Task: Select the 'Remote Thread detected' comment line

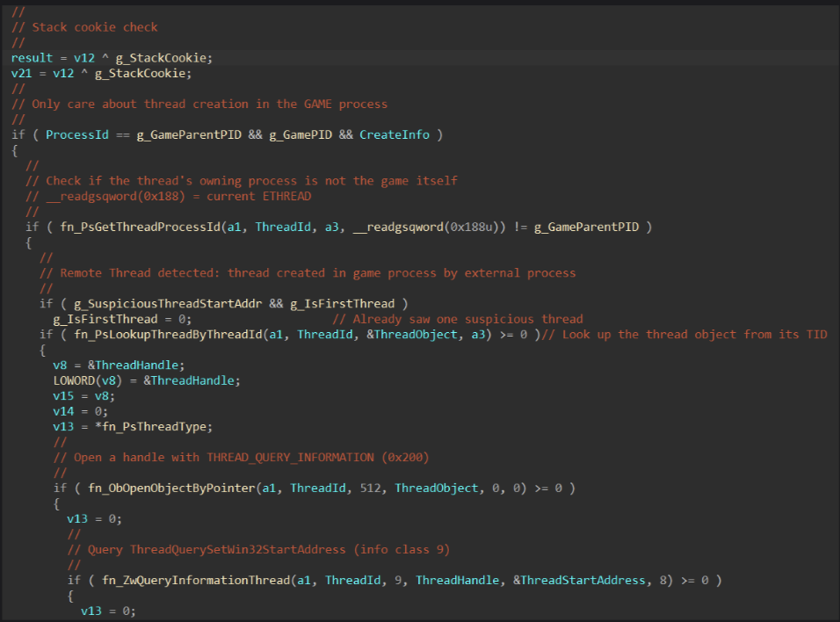Action: pyautogui.click(x=318, y=273)
